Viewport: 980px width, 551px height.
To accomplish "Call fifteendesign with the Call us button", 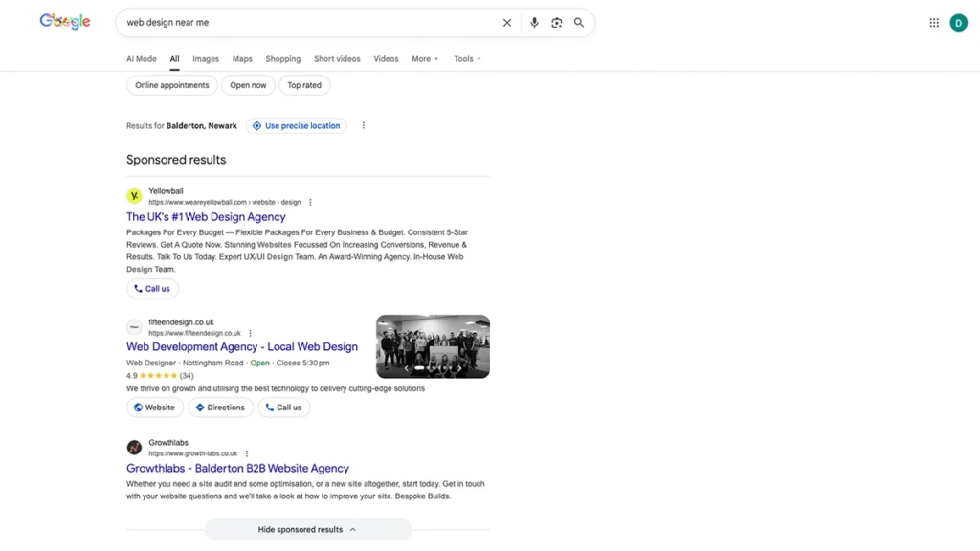I will [x=284, y=407].
